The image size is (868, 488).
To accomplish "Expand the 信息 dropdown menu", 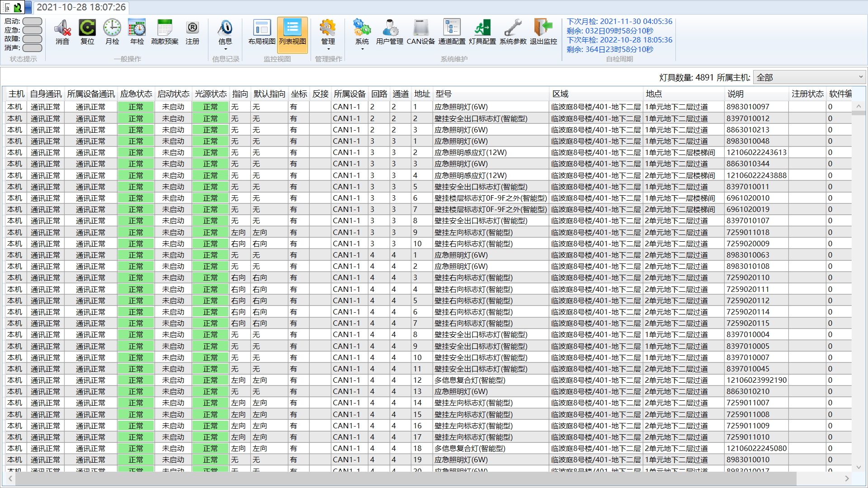I will (x=225, y=48).
